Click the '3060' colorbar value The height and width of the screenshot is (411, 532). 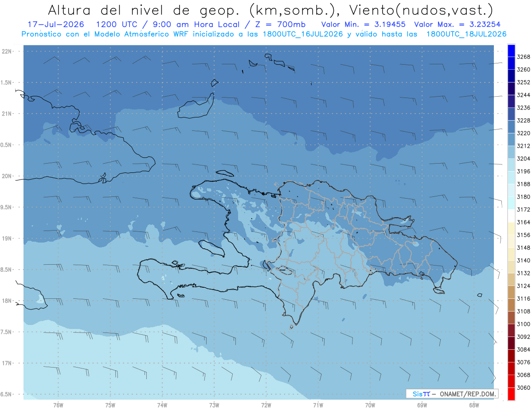[x=523, y=388]
